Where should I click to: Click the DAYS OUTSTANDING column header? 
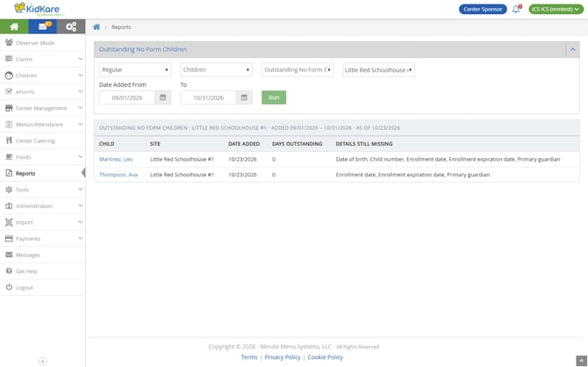(297, 144)
